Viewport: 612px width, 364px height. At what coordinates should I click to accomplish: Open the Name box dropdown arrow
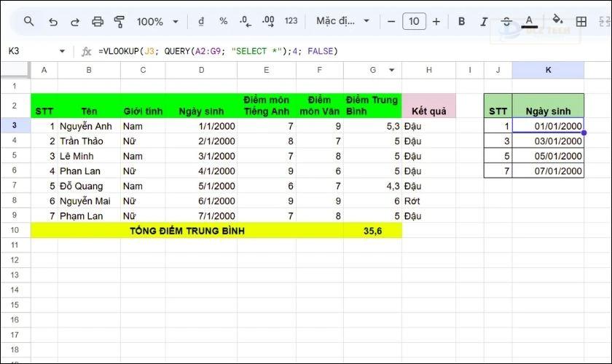62,51
